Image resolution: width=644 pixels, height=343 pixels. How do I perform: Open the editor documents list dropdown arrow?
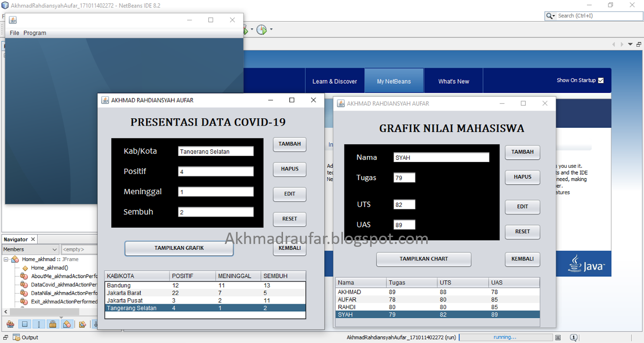coord(630,44)
